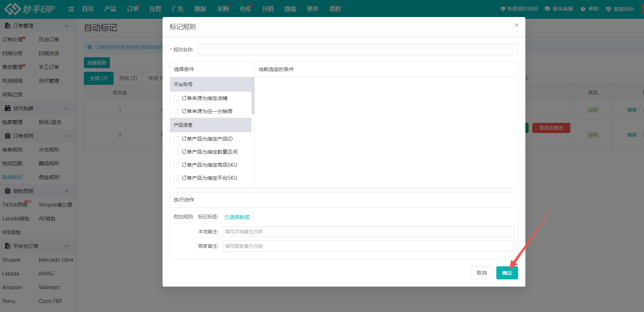Viewport: 644px width, 312px height.
Task: Collapse the 平台仓订单 sidebar section
Action: tap(66, 246)
